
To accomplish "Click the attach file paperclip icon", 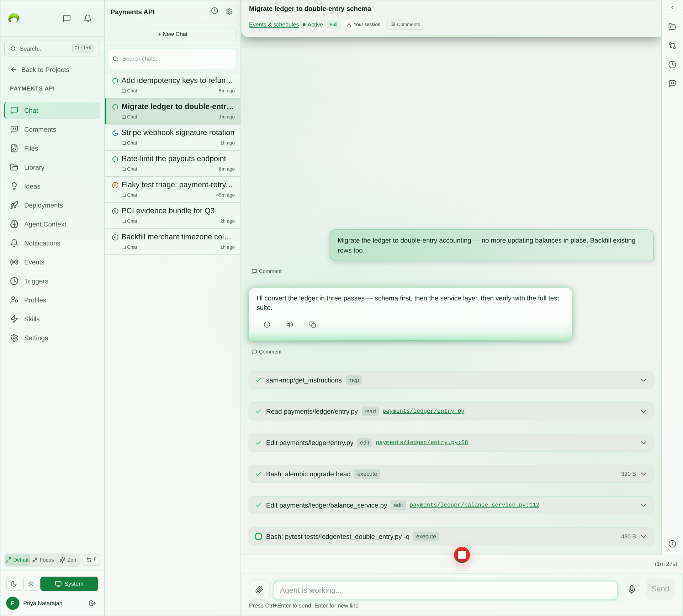I will tap(259, 590).
